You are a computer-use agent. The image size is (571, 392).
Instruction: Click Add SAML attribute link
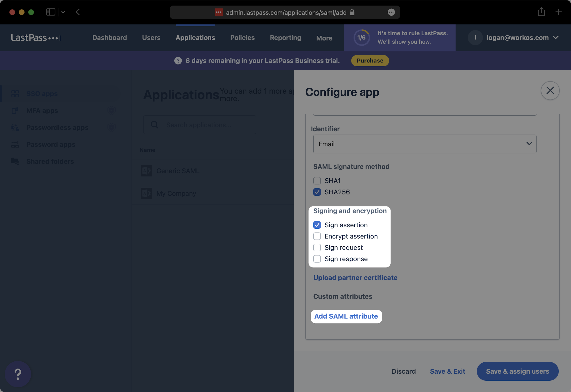[x=346, y=316]
